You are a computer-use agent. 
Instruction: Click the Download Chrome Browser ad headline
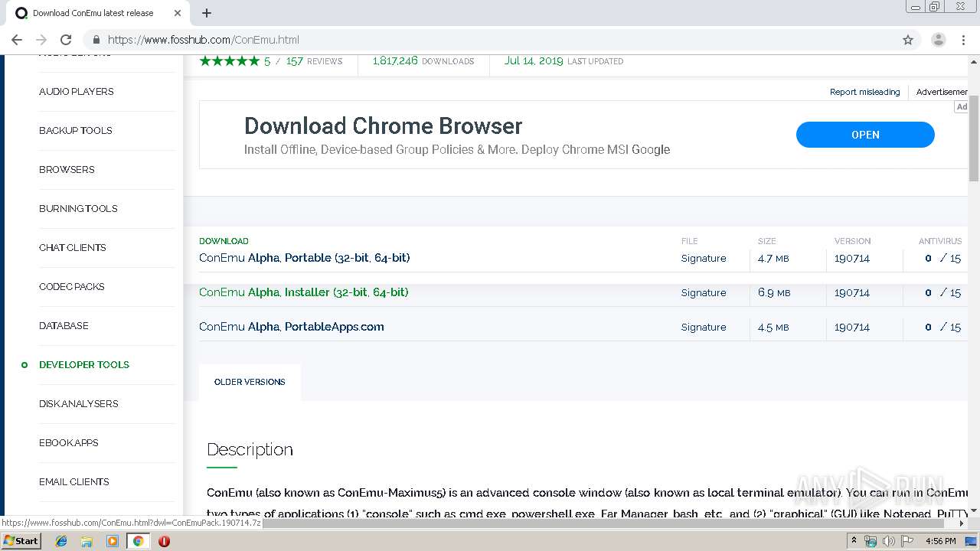coord(383,126)
